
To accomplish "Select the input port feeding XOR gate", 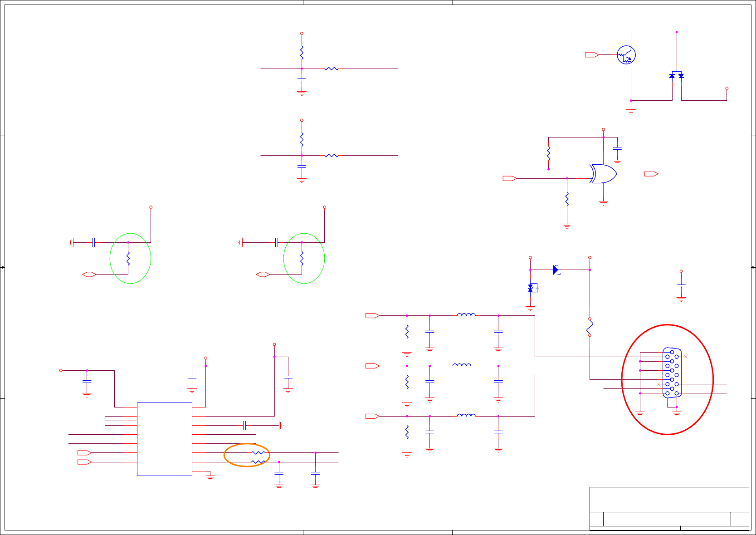I will [x=510, y=178].
